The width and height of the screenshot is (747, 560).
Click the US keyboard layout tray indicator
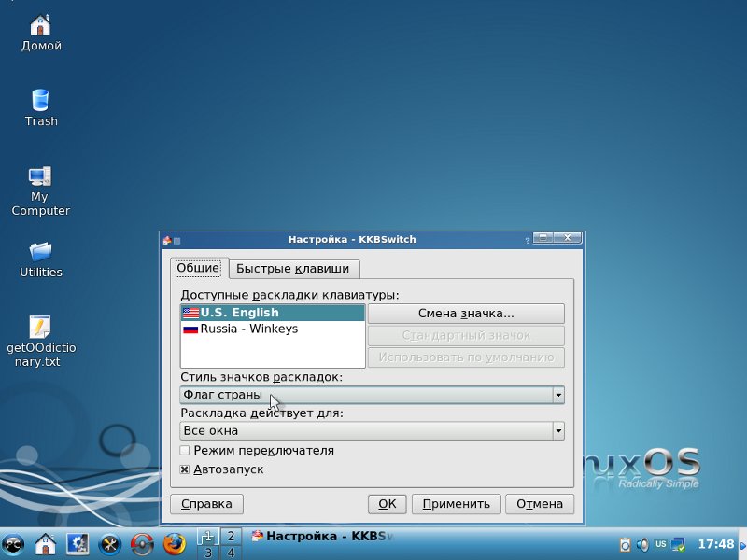661,543
